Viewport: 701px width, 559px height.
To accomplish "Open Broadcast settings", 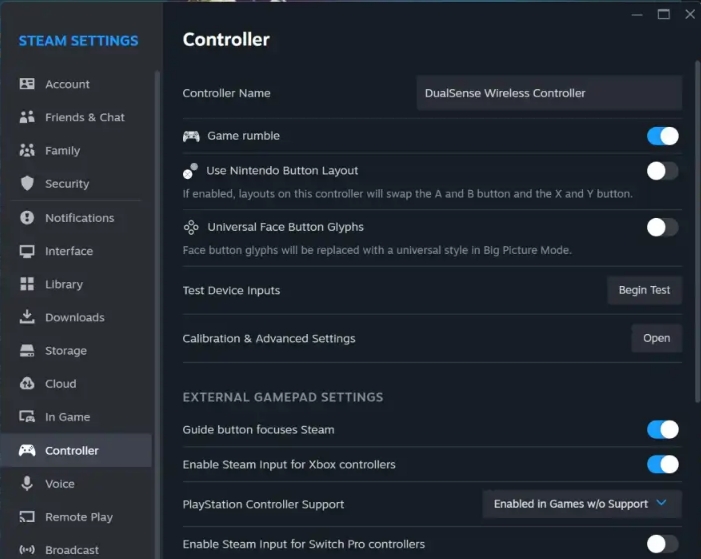I will [76, 550].
